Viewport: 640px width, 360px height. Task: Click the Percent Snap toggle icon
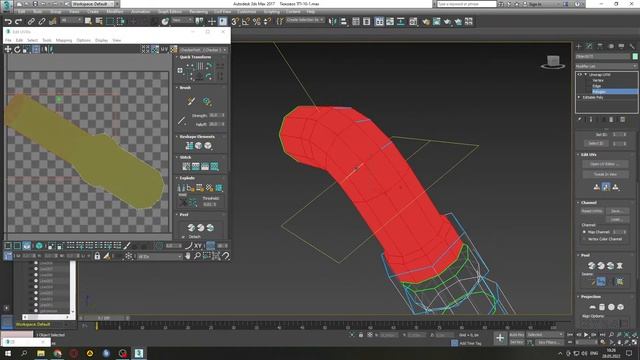tap(257, 21)
